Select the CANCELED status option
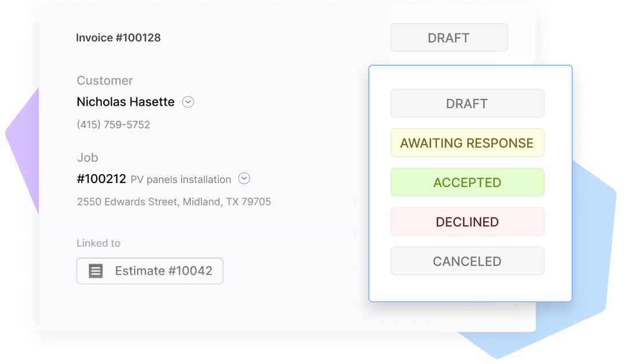Viewport: 636px width, 364px height. point(467,262)
